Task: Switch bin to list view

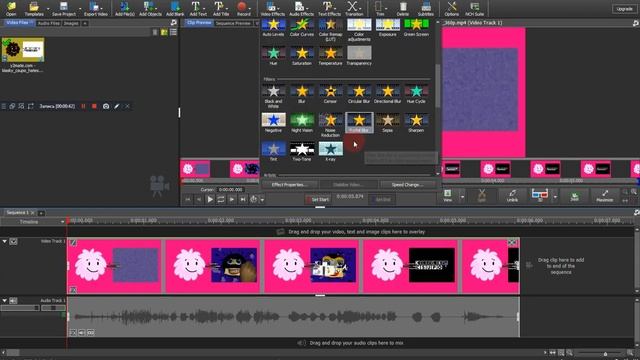Action: point(173,32)
